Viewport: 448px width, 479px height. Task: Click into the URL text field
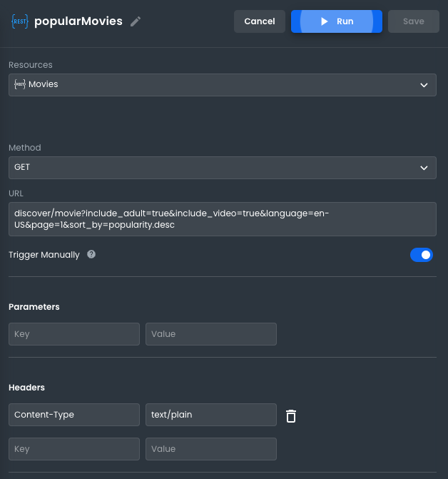coord(222,219)
